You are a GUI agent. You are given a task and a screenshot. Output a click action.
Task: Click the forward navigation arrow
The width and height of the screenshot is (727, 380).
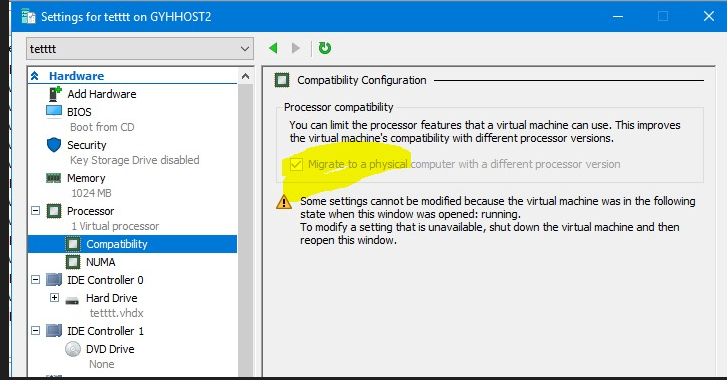point(296,48)
